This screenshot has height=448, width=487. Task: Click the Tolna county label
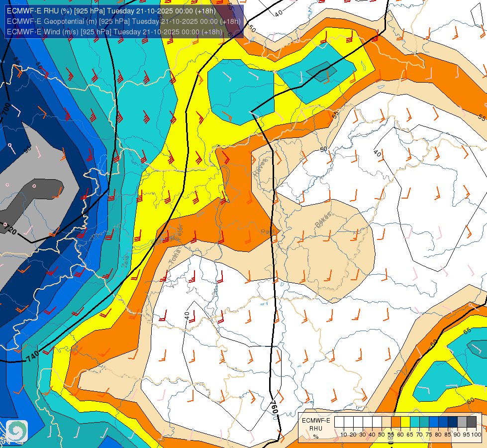pyautogui.click(x=175, y=257)
